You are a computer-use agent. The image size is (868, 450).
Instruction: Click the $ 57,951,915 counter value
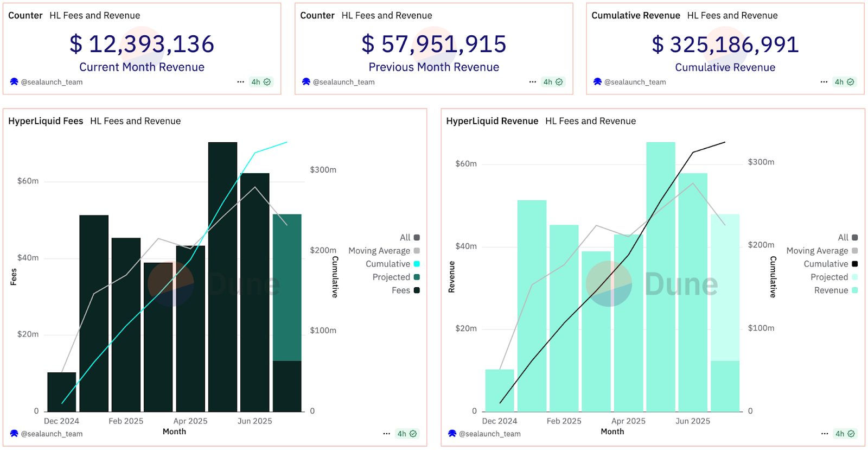pyautogui.click(x=434, y=44)
